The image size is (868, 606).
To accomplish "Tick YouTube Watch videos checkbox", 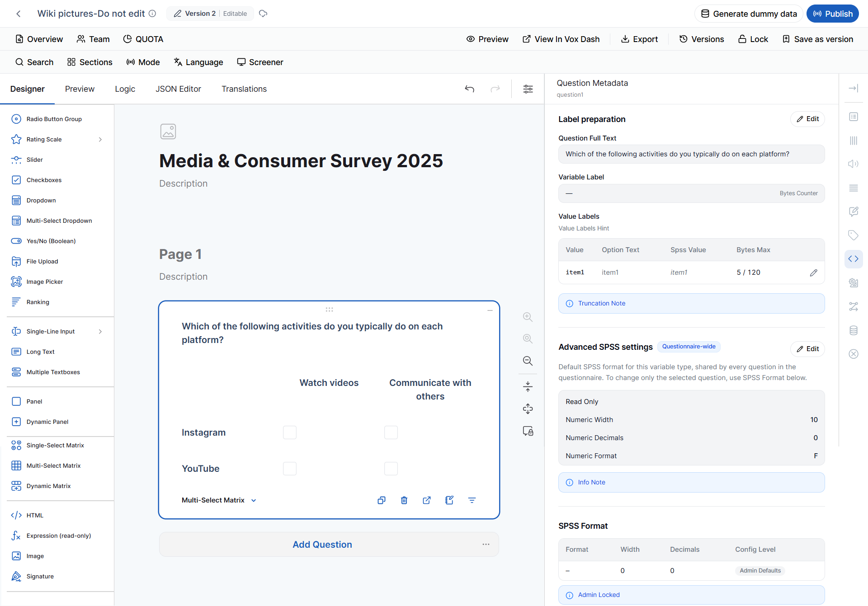I will [x=290, y=469].
